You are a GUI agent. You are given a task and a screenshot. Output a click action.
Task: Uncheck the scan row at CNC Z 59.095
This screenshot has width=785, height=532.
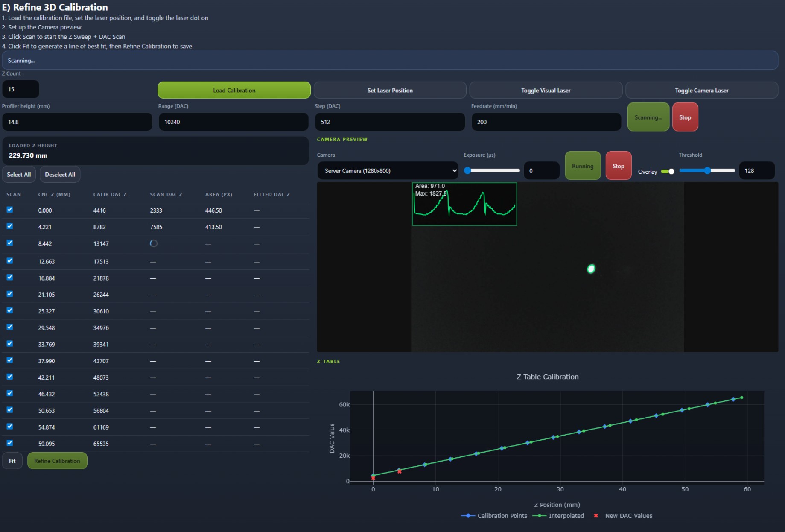(9, 443)
